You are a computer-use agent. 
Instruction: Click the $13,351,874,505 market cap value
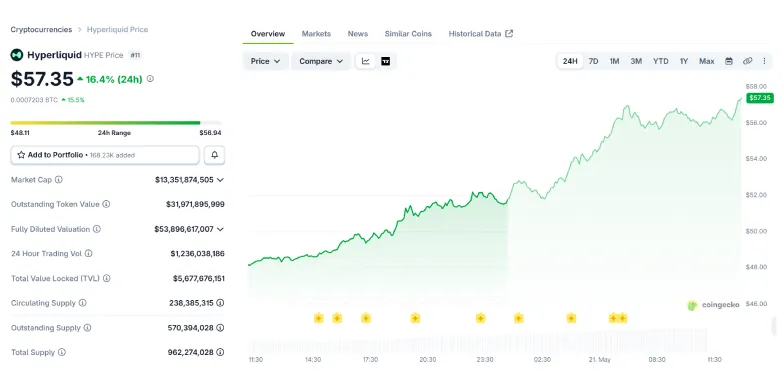pyautogui.click(x=184, y=180)
